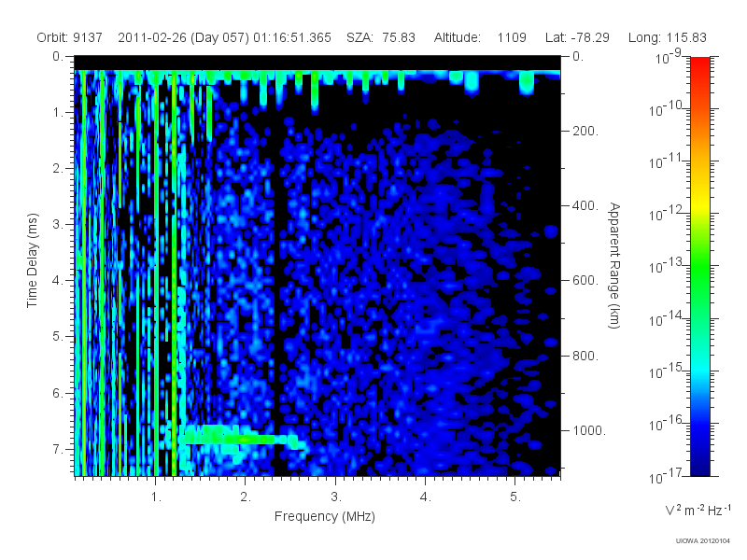
Task: Click the '1000.' apparent range tick label
Action: tap(589, 430)
